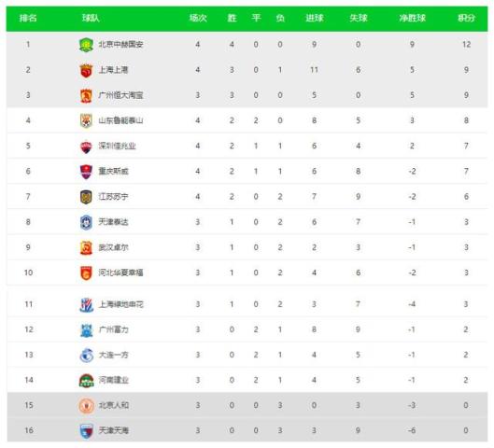The image size is (494, 448).
Task: Click the 重庆斯威 team crest
Action: point(86,172)
